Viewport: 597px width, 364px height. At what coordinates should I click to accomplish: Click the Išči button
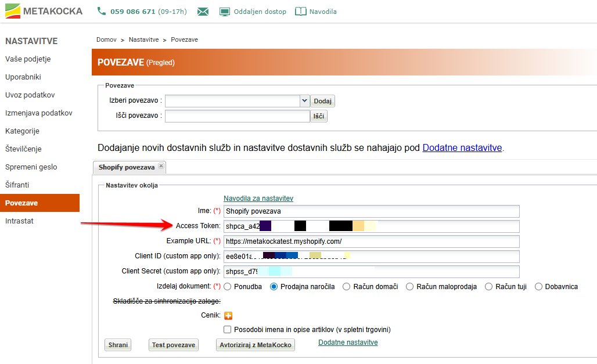point(319,116)
